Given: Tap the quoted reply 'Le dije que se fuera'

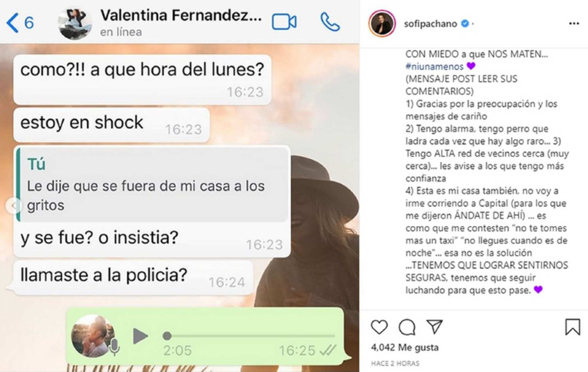Looking at the screenshot, I should click(x=153, y=185).
